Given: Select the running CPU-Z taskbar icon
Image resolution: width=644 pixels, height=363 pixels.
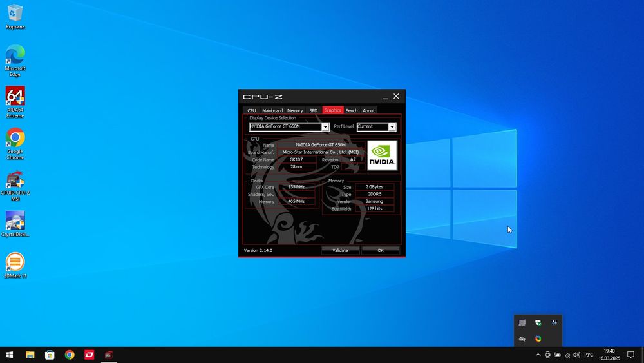Looking at the screenshot, I should click(x=109, y=355).
